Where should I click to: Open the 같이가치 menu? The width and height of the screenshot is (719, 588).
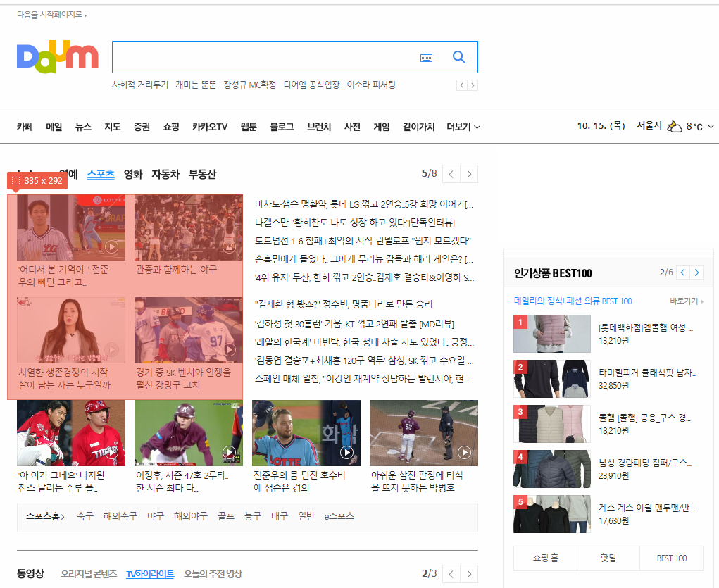pyautogui.click(x=418, y=127)
